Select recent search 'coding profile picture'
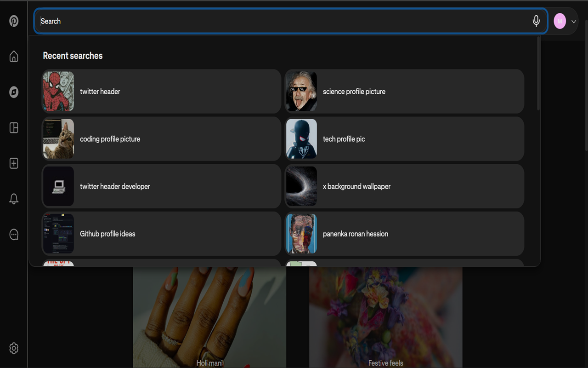The width and height of the screenshot is (588, 368). (x=161, y=139)
